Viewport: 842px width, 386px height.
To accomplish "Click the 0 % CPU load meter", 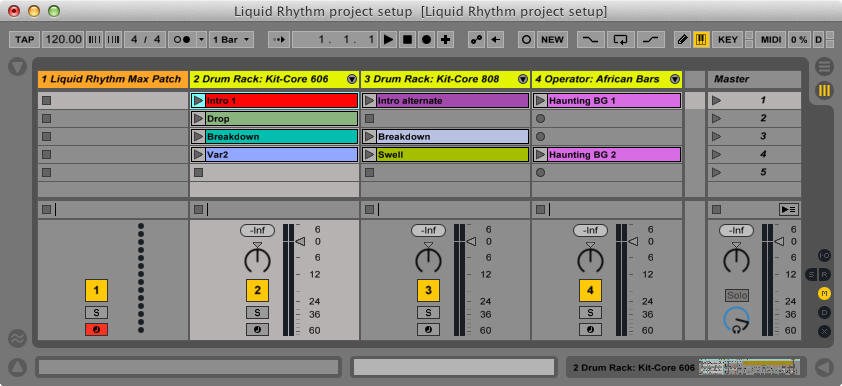I will (x=799, y=40).
